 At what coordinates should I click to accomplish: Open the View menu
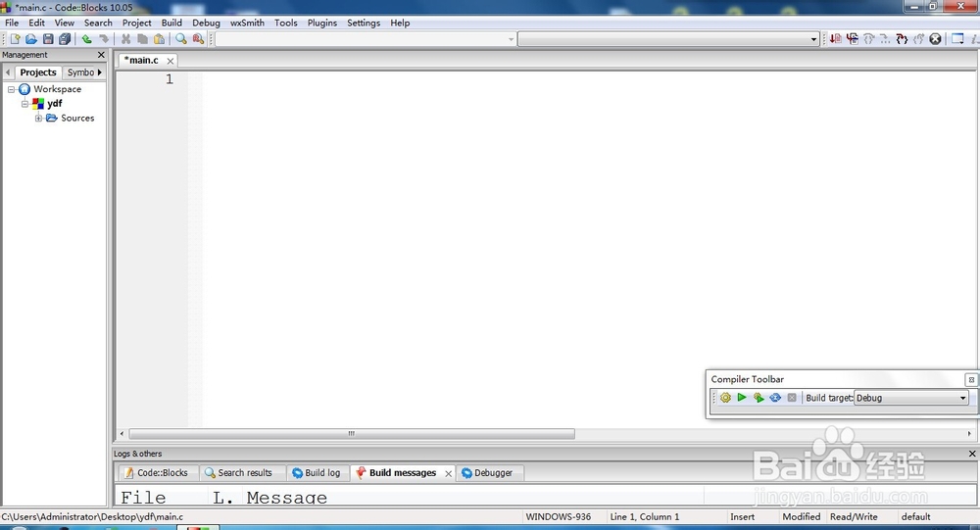click(65, 23)
